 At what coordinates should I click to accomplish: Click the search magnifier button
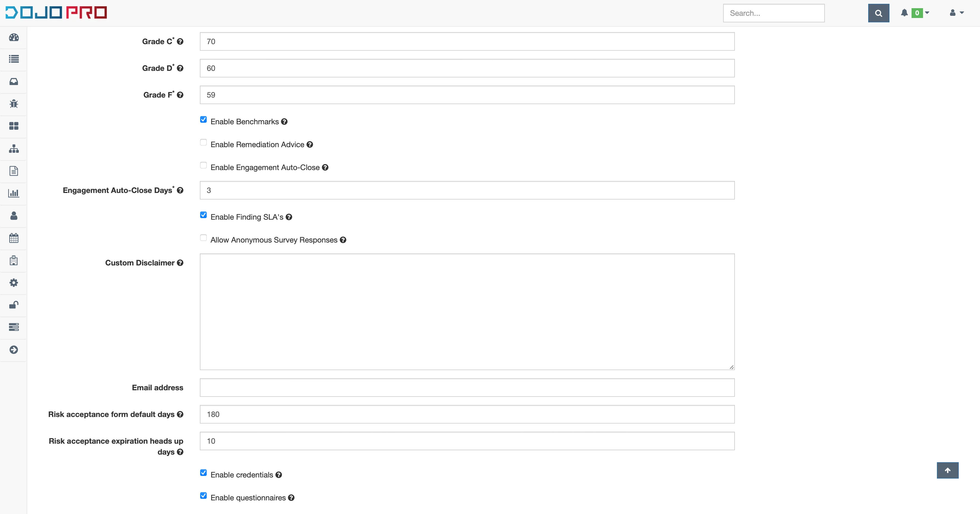coord(878,13)
